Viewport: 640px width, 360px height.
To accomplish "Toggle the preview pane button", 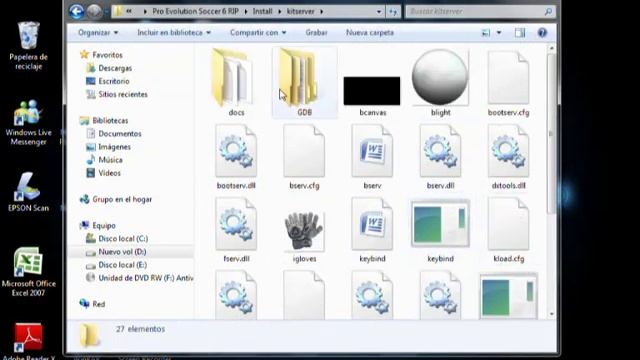I will pyautogui.click(x=520, y=33).
